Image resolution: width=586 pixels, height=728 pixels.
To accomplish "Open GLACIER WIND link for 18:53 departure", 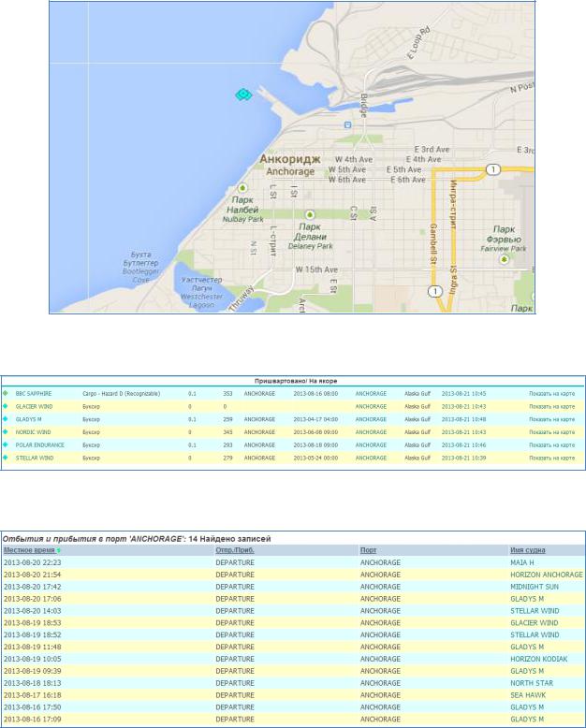I will (x=534, y=623).
